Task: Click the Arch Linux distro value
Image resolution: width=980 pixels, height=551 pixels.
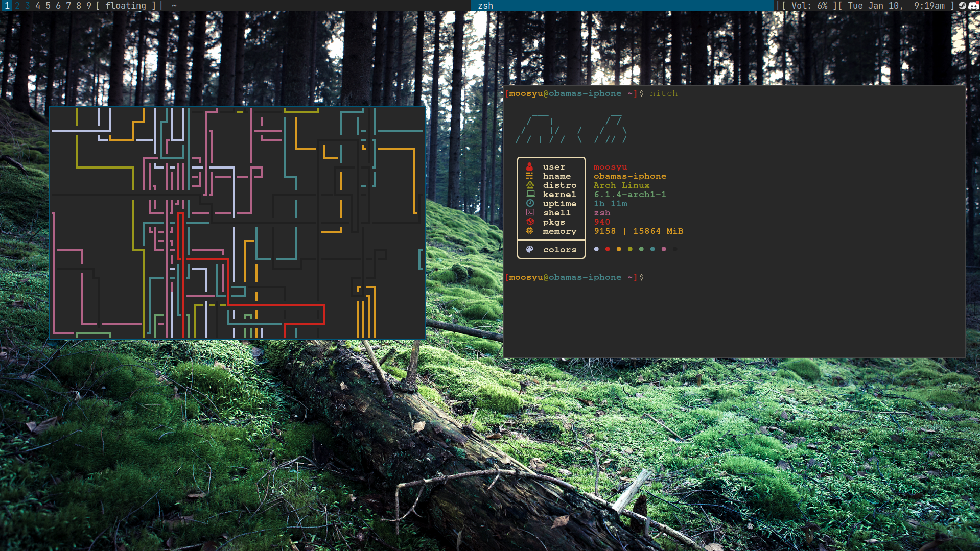Action: (x=621, y=185)
